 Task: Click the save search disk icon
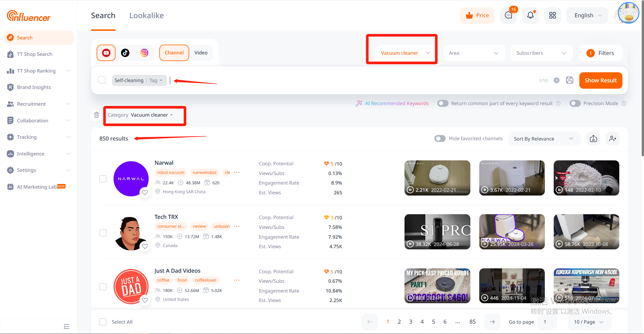point(570,80)
